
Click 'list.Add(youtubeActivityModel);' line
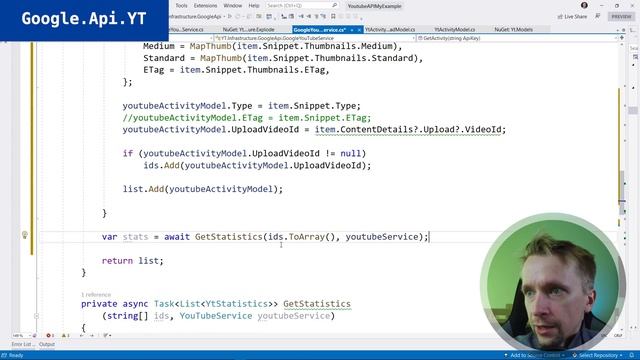203,189
